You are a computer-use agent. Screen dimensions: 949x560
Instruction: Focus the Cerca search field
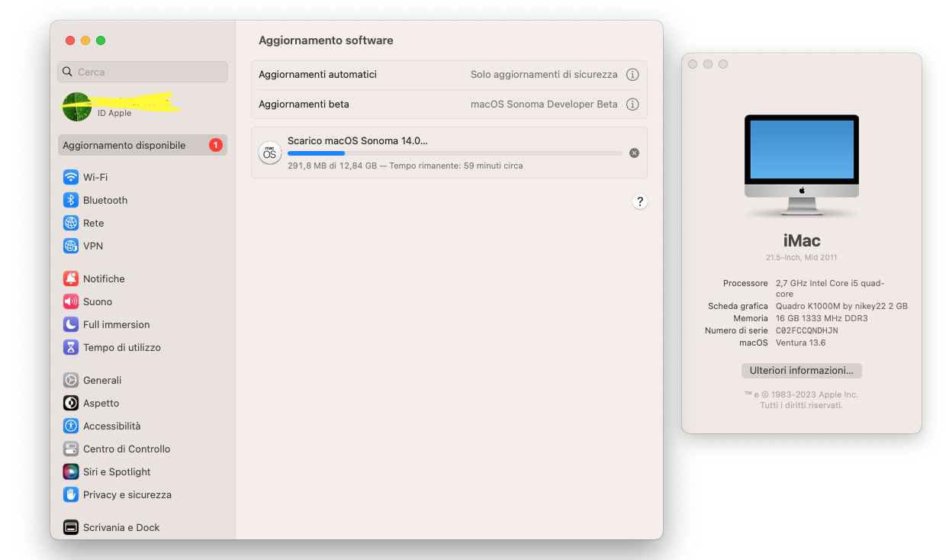(143, 72)
